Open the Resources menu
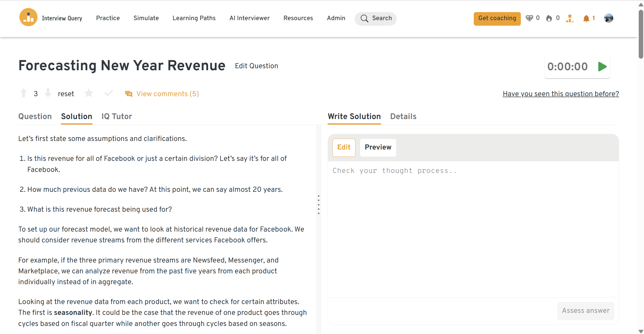The image size is (644, 334). pyautogui.click(x=298, y=18)
